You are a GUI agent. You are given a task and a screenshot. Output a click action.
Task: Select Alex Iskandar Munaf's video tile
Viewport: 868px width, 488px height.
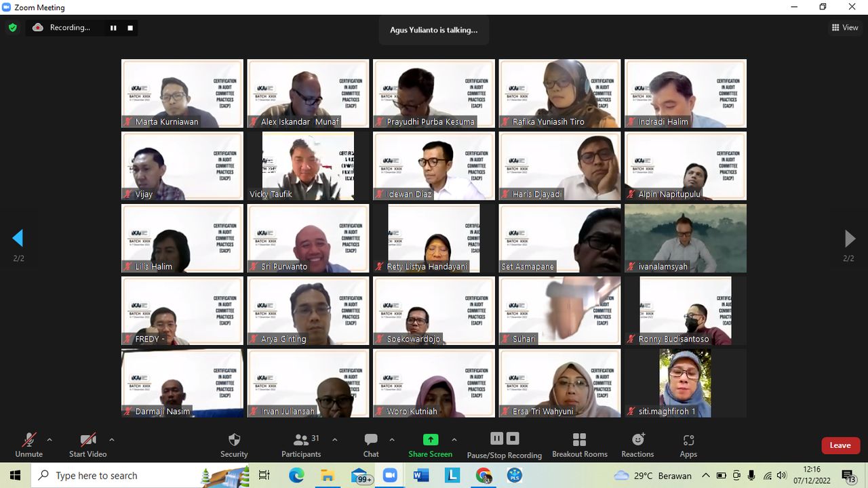point(308,94)
